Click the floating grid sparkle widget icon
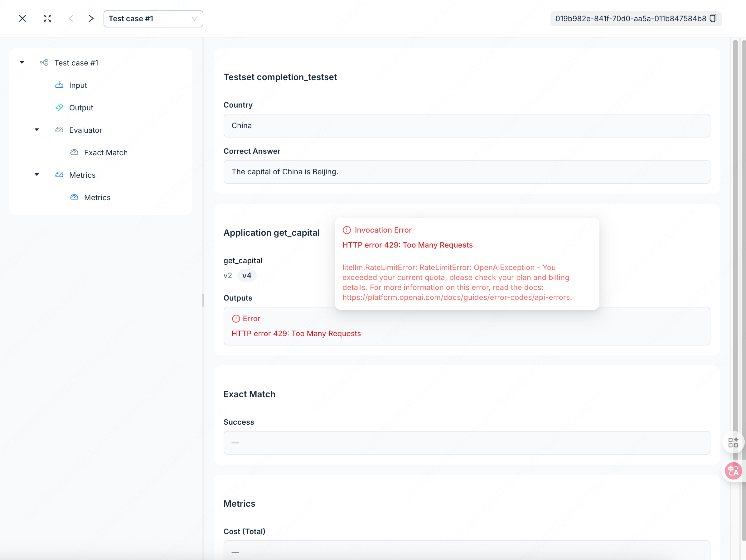This screenshot has width=746, height=560. point(733,442)
